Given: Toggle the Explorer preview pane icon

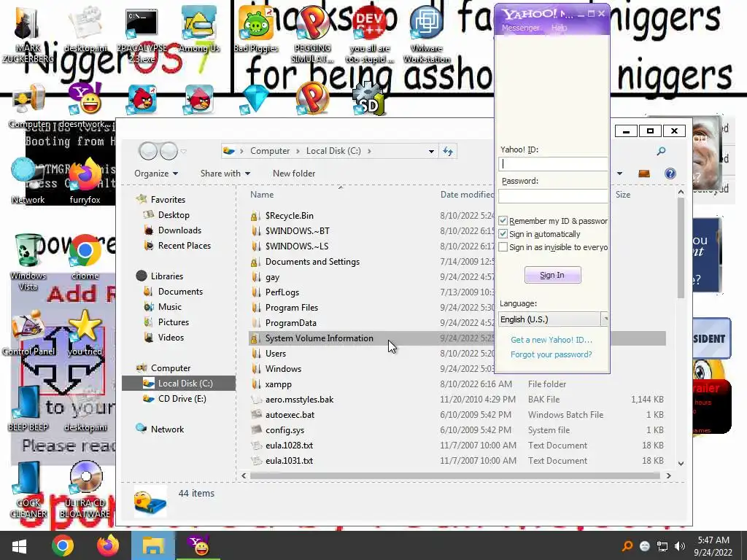Looking at the screenshot, I should coord(644,174).
